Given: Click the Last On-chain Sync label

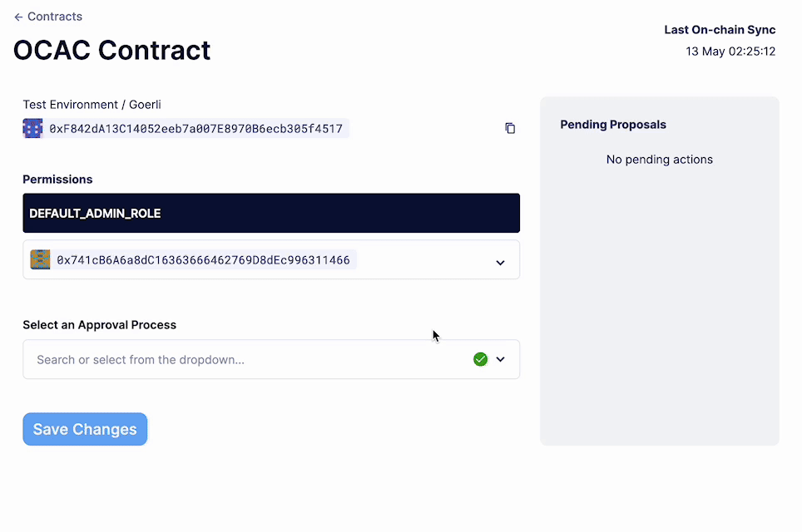Looking at the screenshot, I should click(x=720, y=30).
